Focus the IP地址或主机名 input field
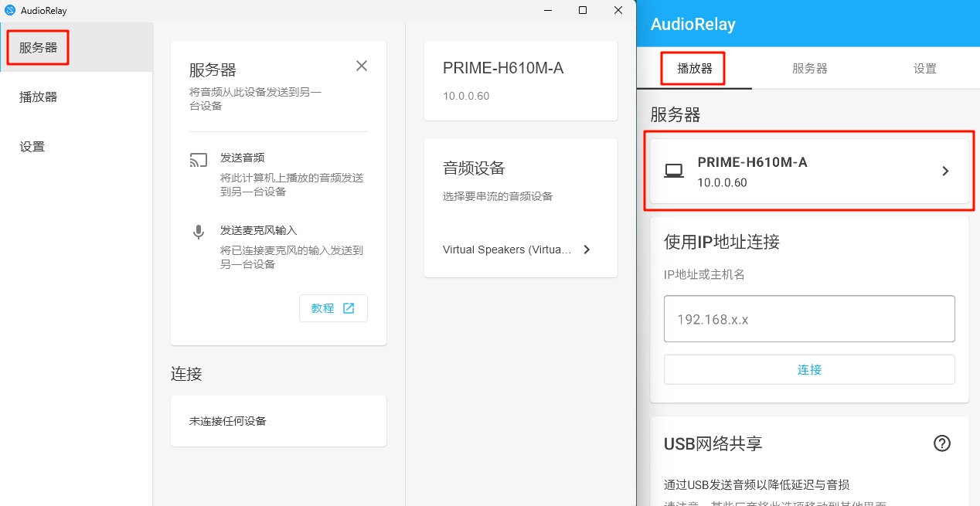This screenshot has height=506, width=980. pyautogui.click(x=809, y=319)
